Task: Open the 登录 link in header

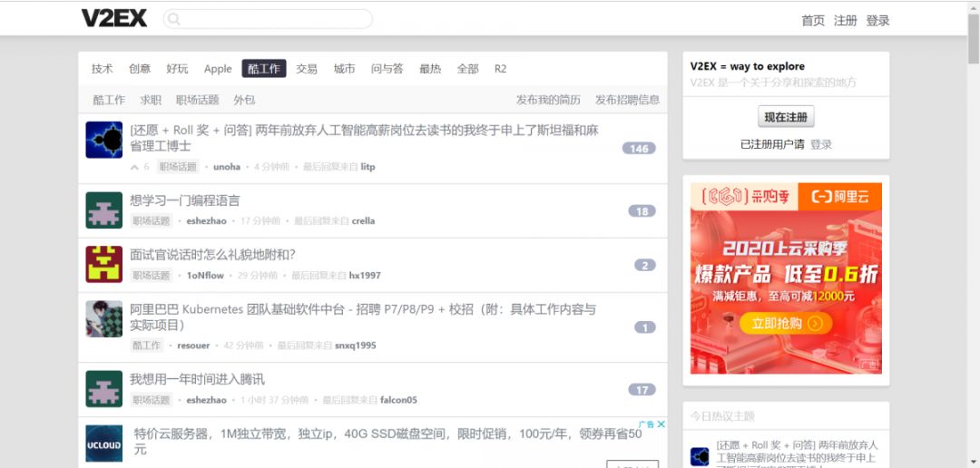Action: click(x=877, y=21)
